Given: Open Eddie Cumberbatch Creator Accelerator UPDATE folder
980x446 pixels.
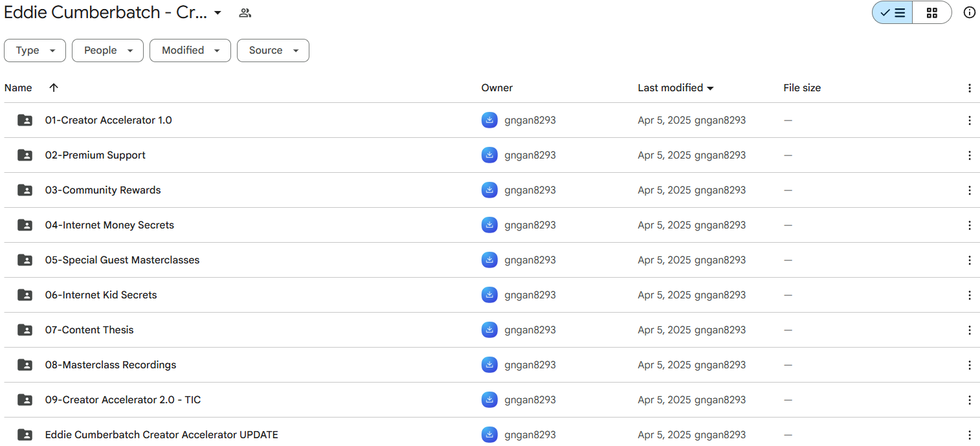Looking at the screenshot, I should coord(162,435).
